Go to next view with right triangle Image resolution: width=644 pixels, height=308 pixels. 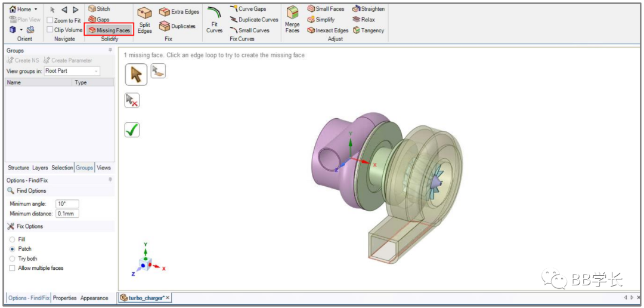click(75, 10)
